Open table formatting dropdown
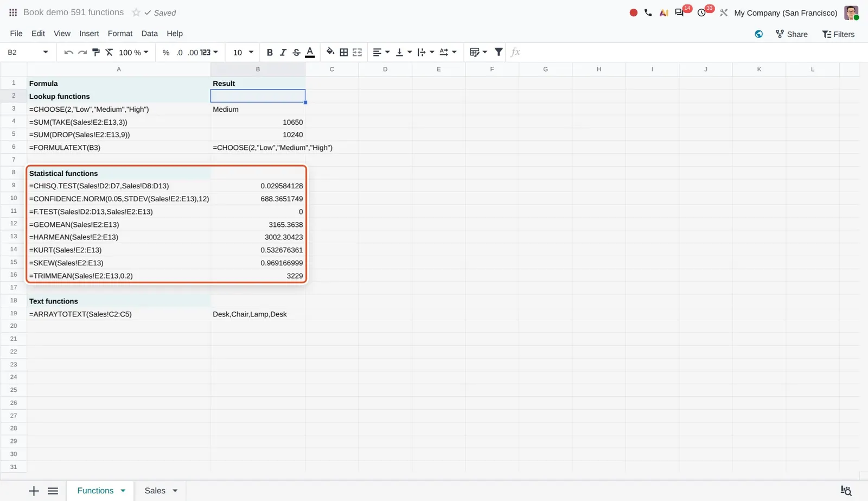The image size is (868, 501). [x=478, y=53]
